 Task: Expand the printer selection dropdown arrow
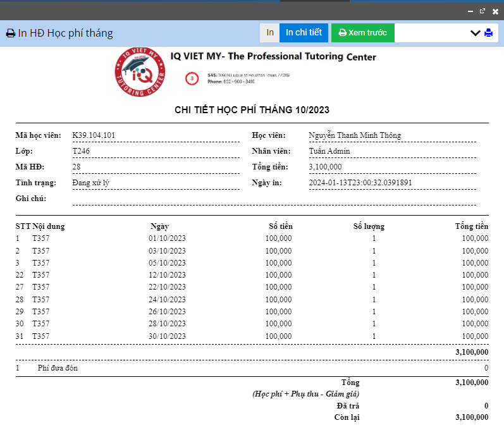point(476,33)
